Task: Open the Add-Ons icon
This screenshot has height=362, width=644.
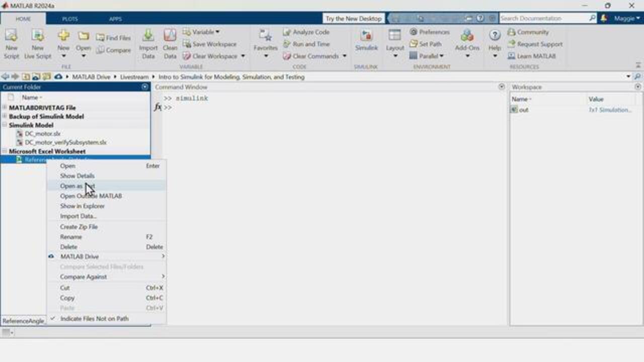Action: click(467, 36)
